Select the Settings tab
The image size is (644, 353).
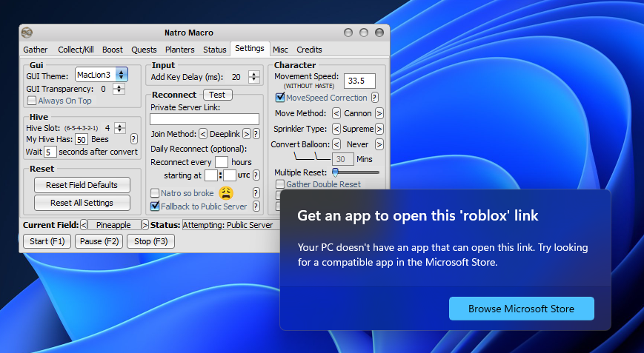coord(250,48)
